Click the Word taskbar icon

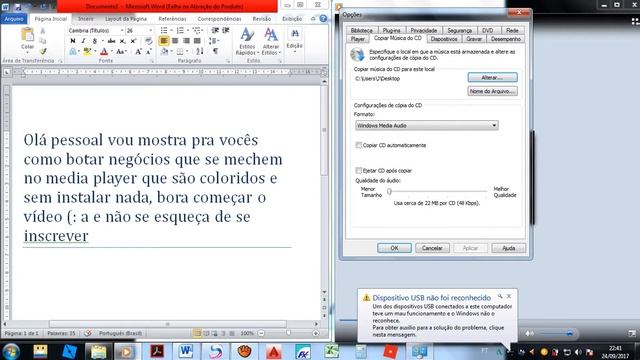click(x=186, y=351)
